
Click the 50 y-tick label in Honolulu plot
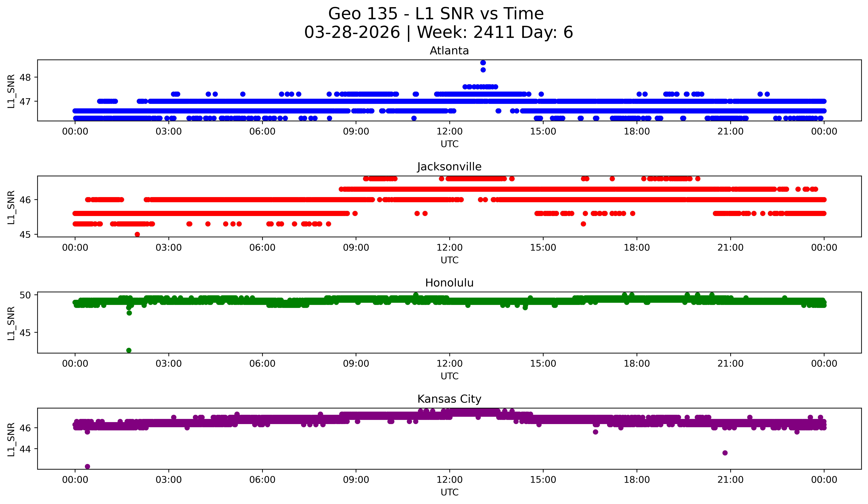[x=25, y=295]
